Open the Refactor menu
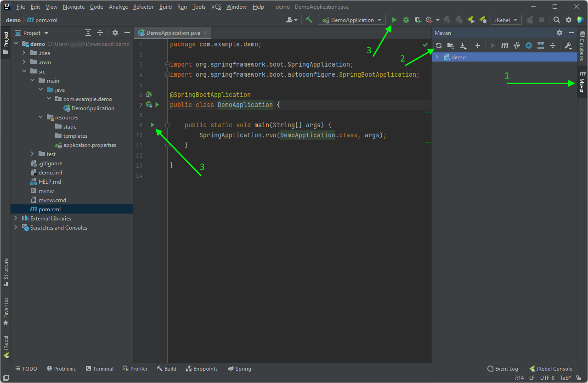Viewport: 588px width, 383px height. [143, 6]
